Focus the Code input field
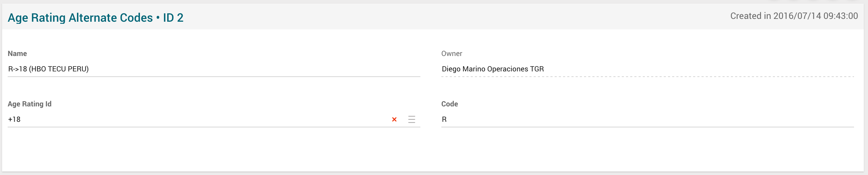 tap(647, 119)
